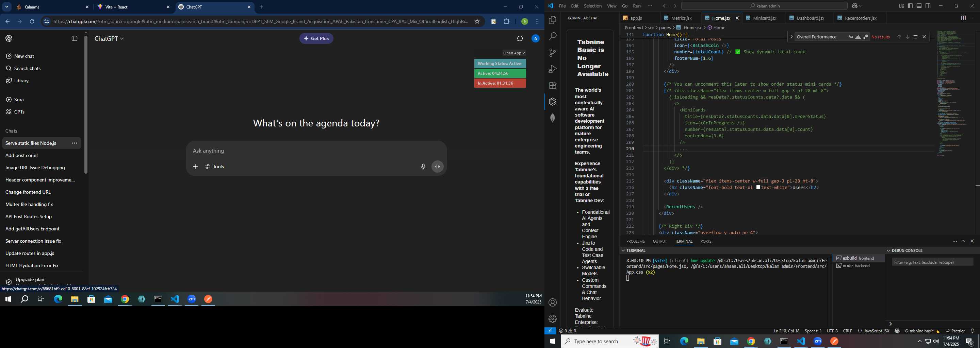The width and height of the screenshot is (980, 348).
Task: Open the overflow menu dots in VS Code menu bar
Action: (x=650, y=6)
